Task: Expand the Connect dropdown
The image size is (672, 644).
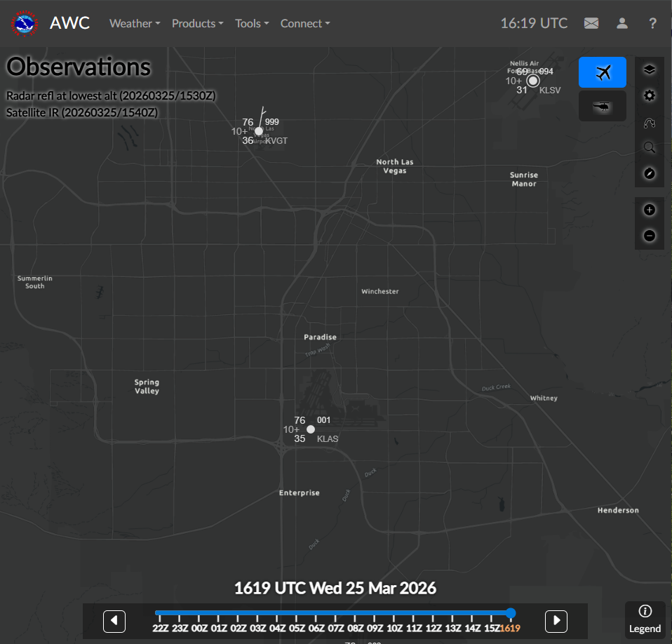Action: [304, 23]
